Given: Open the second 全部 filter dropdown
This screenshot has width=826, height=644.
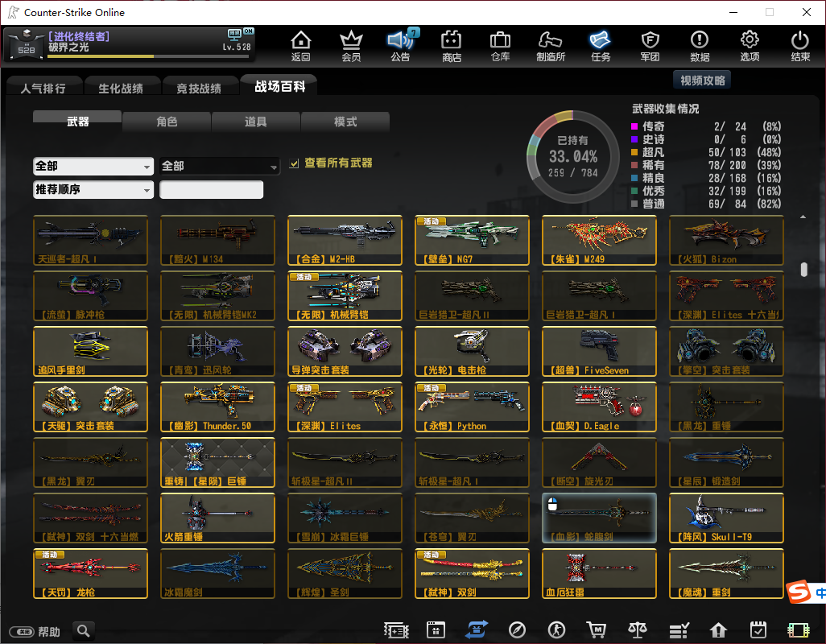Looking at the screenshot, I should coord(220,166).
